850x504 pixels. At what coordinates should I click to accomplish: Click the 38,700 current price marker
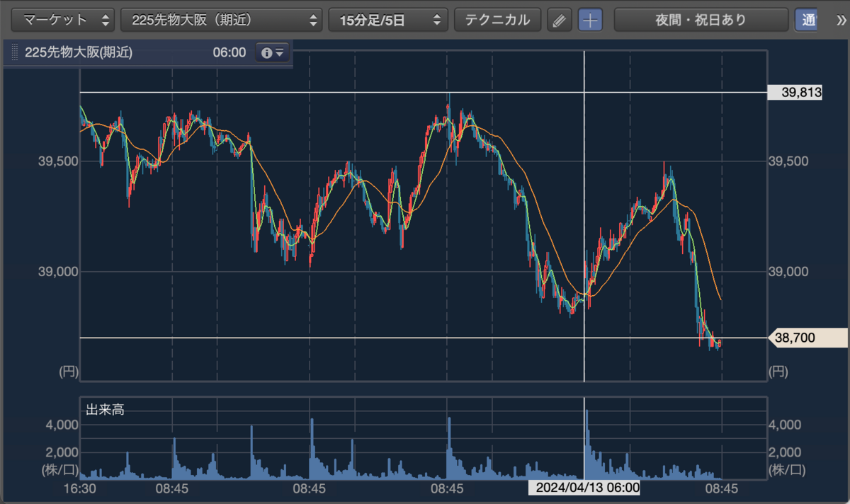pyautogui.click(x=807, y=338)
